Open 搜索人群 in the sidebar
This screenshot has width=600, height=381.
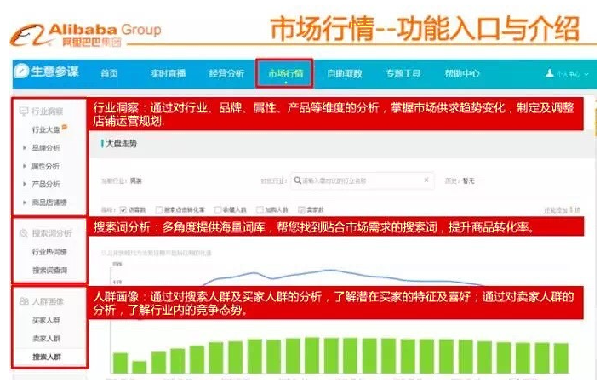tap(46, 357)
